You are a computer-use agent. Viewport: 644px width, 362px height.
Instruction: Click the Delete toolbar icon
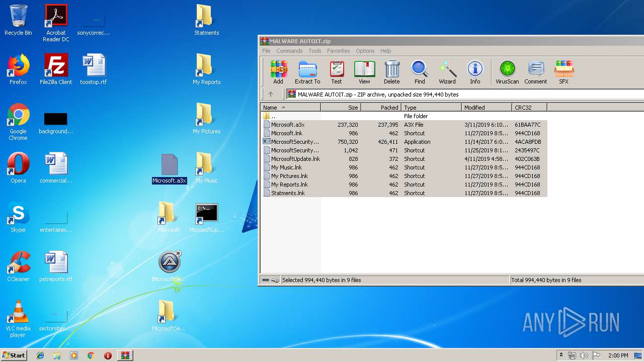392,72
